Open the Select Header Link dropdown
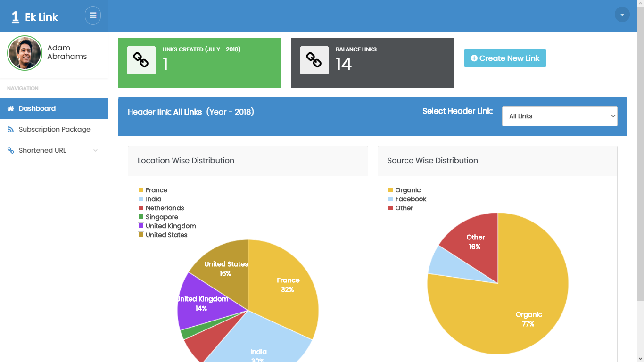Image resolution: width=644 pixels, height=362 pixels. (560, 116)
